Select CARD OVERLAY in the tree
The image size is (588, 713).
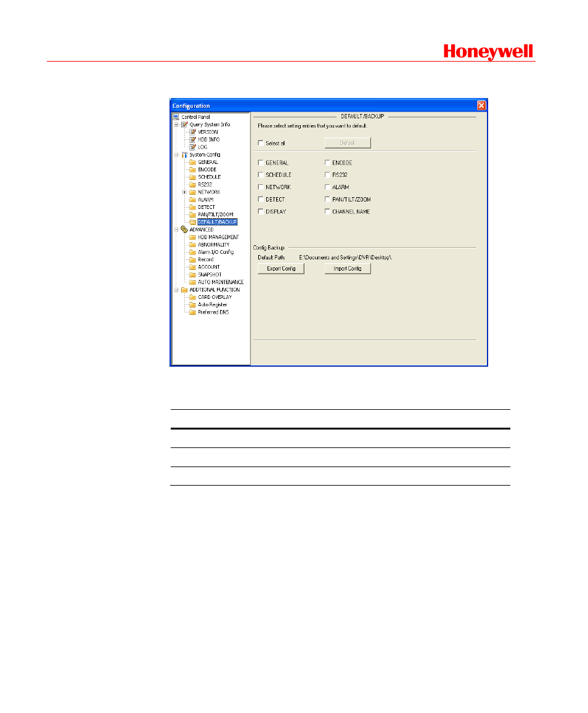[214, 298]
